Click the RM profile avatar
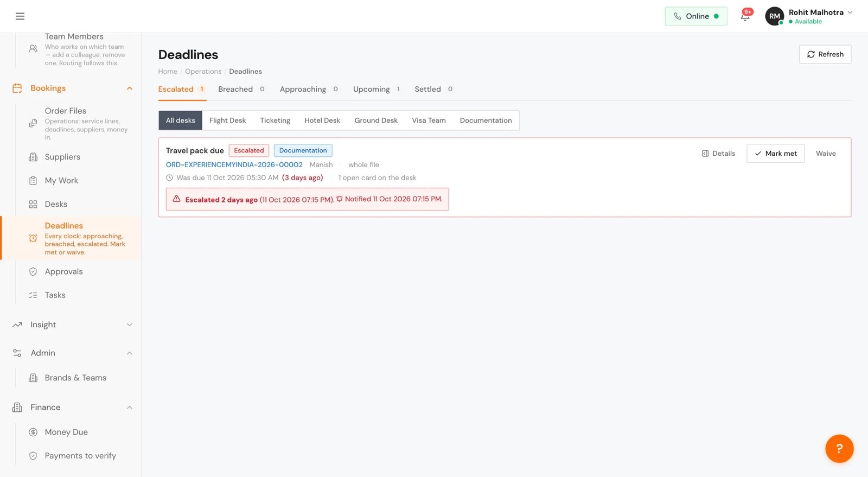The image size is (868, 477). 774,16
